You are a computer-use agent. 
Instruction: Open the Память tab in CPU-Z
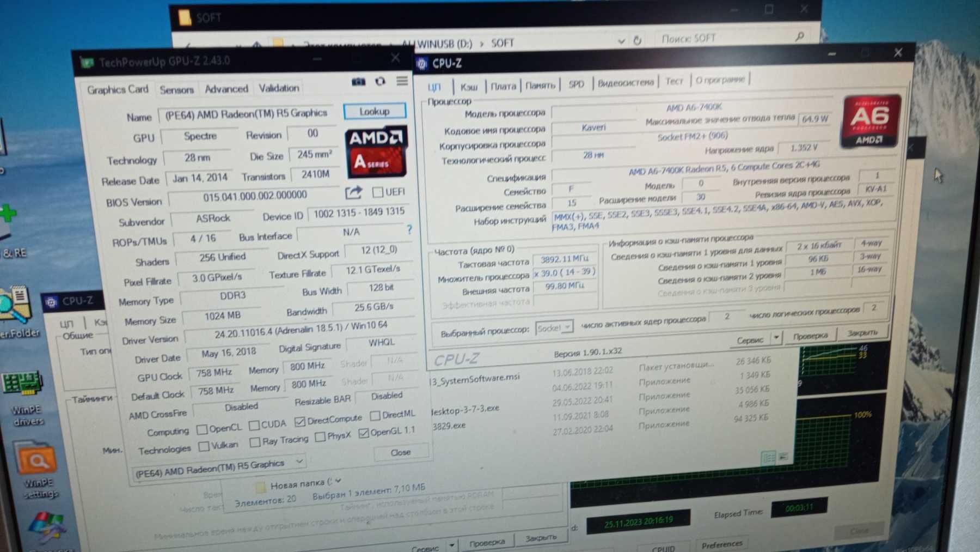click(x=540, y=85)
